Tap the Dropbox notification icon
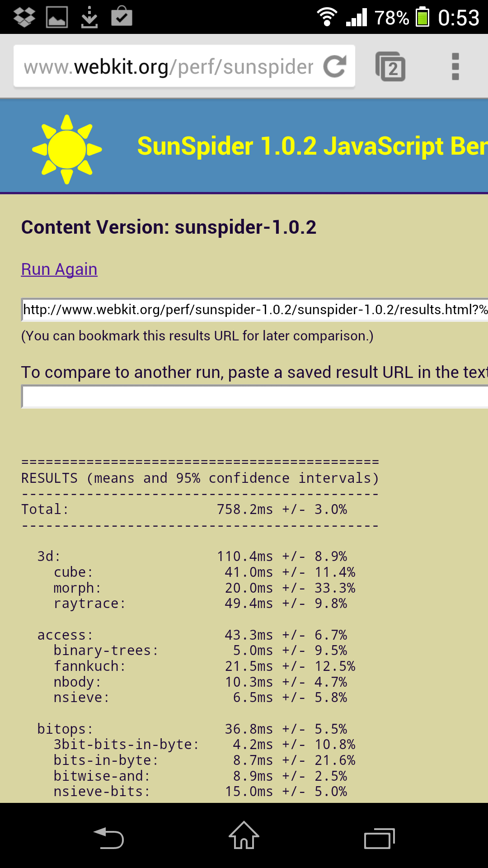 click(x=24, y=17)
